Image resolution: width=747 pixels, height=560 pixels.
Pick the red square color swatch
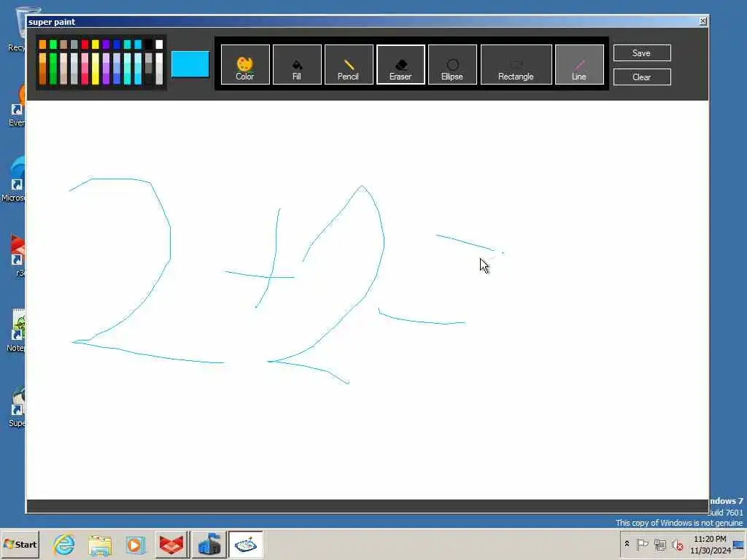[85, 44]
